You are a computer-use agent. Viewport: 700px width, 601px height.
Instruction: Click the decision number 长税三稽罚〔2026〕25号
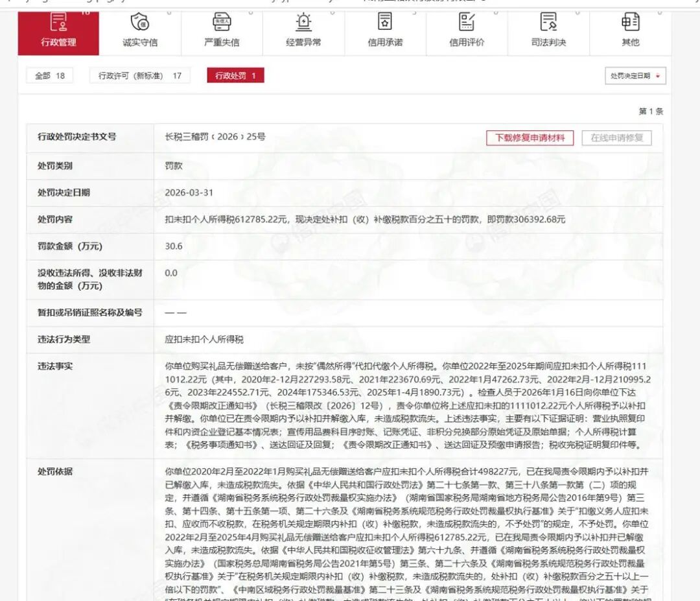(x=215, y=137)
